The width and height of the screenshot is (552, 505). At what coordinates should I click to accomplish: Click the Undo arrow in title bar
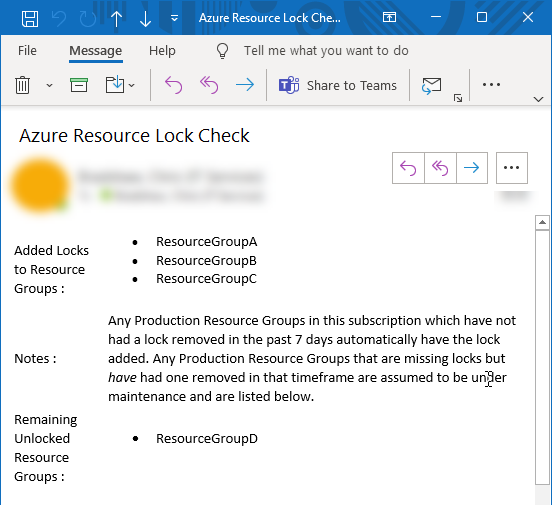tap(59, 18)
